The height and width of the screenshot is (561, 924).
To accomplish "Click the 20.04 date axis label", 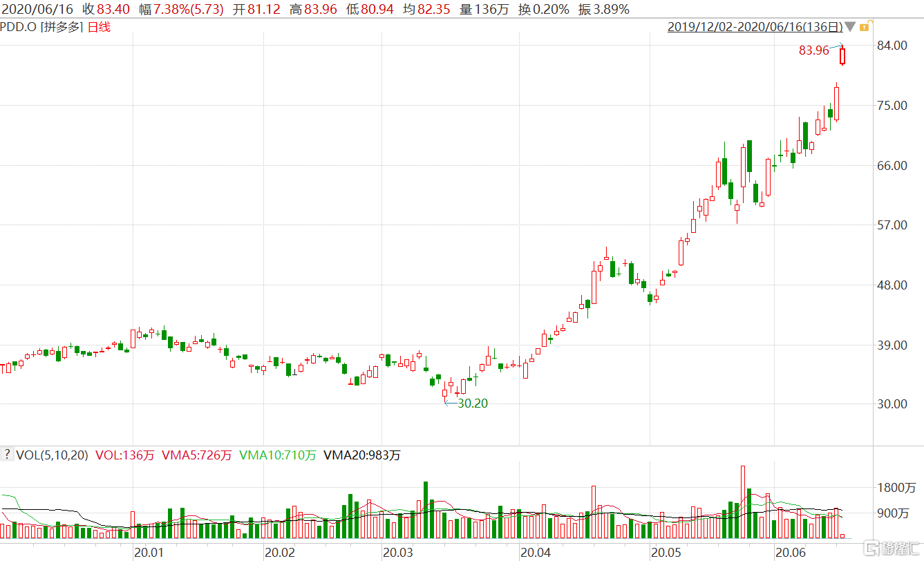I will pyautogui.click(x=535, y=553).
